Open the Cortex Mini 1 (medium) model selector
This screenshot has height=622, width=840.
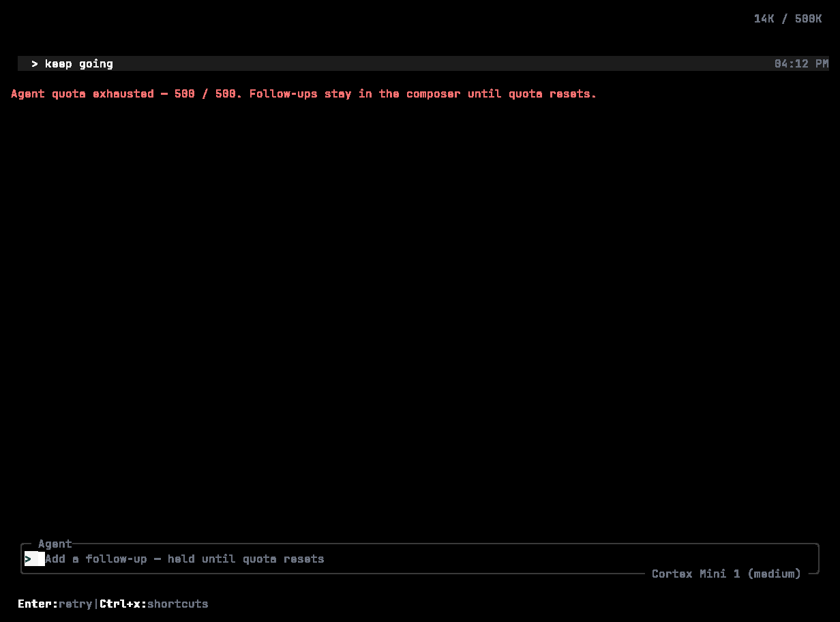[x=726, y=574]
